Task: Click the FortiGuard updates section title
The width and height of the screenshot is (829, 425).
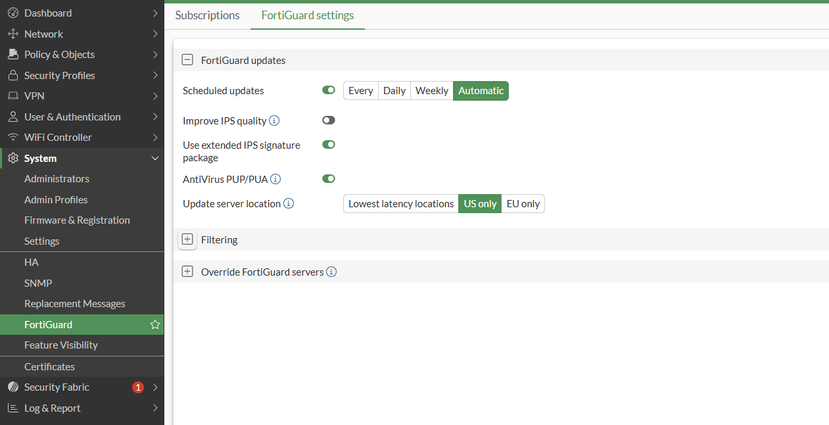Action: (x=243, y=60)
